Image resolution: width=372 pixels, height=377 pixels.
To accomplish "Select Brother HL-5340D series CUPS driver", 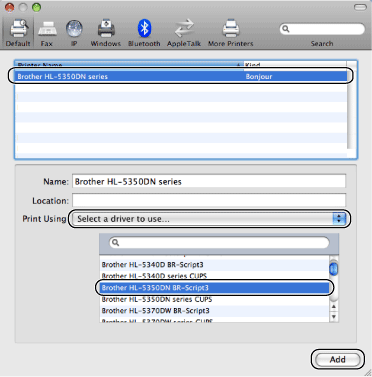I will [214, 276].
